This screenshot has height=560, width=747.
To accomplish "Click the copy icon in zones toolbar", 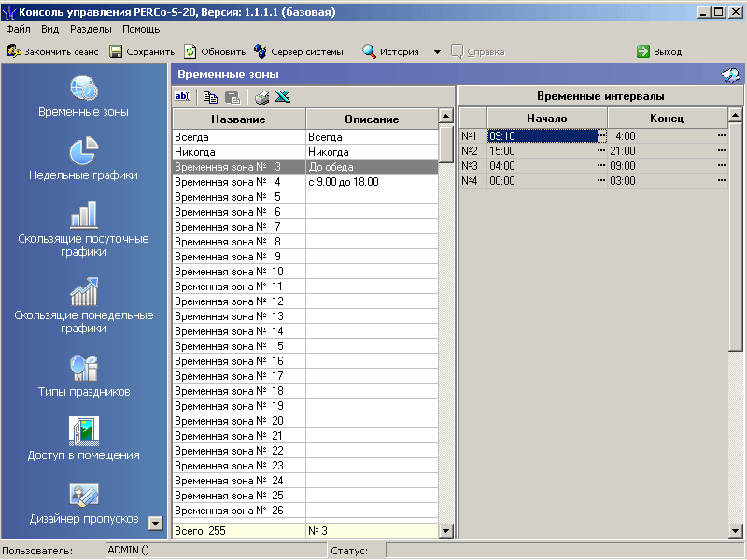I will click(x=210, y=97).
